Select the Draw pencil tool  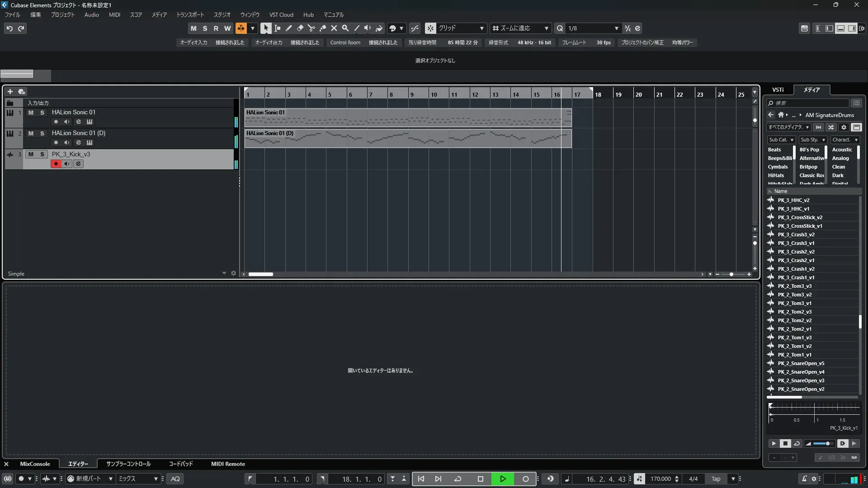(x=289, y=28)
